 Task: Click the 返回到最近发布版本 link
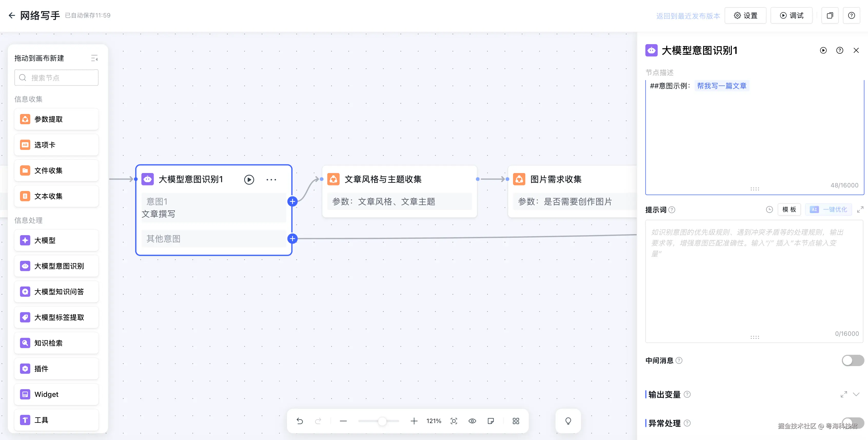[x=688, y=16]
